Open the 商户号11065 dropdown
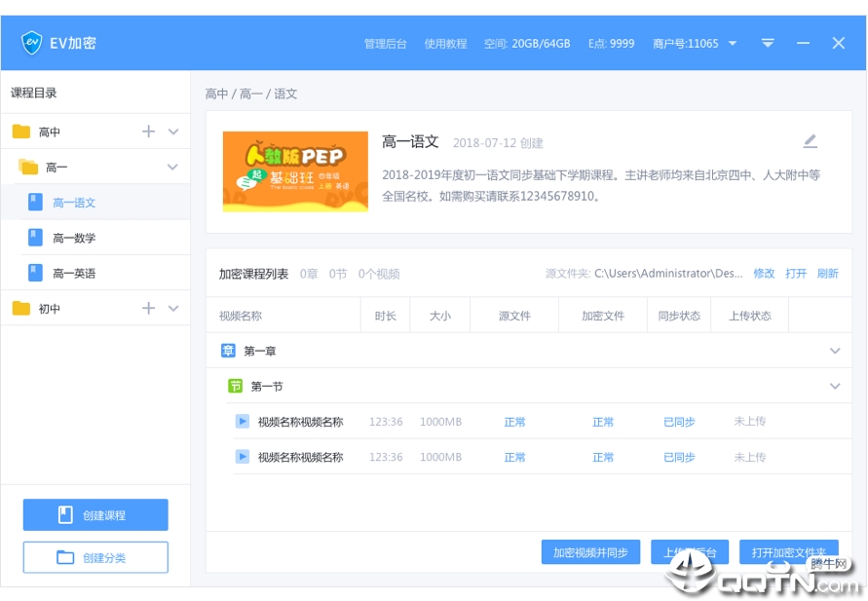The width and height of the screenshot is (868, 601). pyautogui.click(x=734, y=43)
